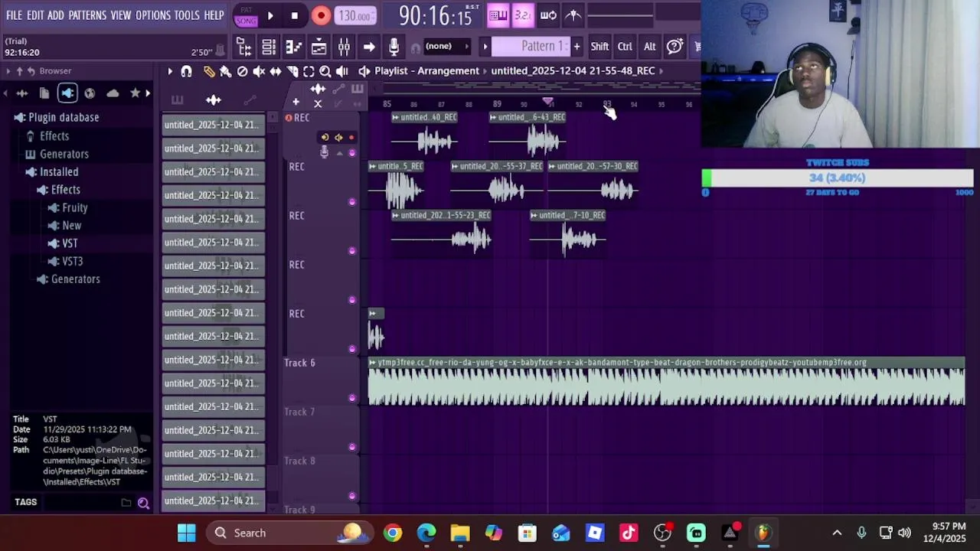Open playlist options menu arrow
Image resolution: width=980 pixels, height=551 pixels.
click(170, 71)
